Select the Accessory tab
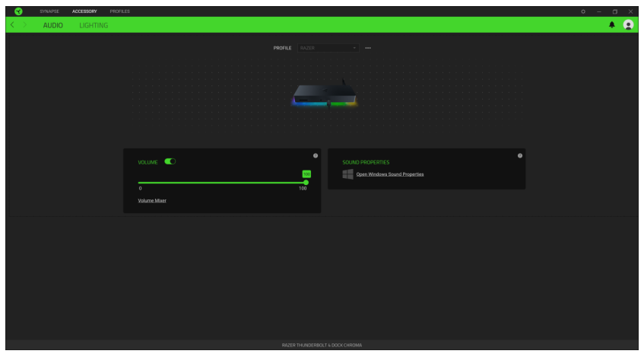This screenshot has width=644, height=354. click(x=84, y=11)
